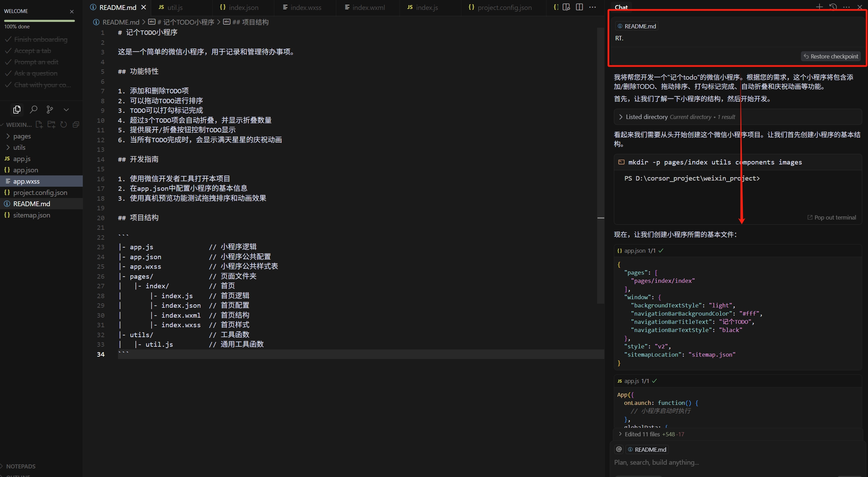868x477 pixels.
Task: Open the Explorer view icon
Action: tap(17, 109)
